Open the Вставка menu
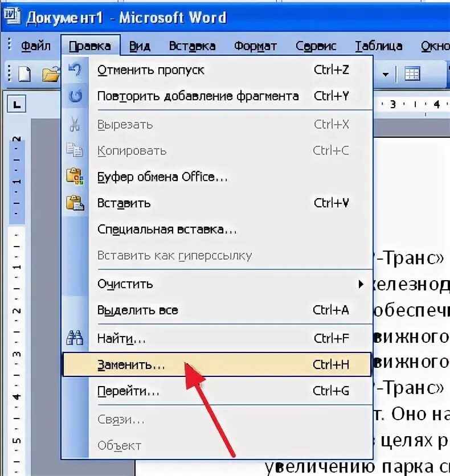The image size is (450, 476). (x=192, y=46)
